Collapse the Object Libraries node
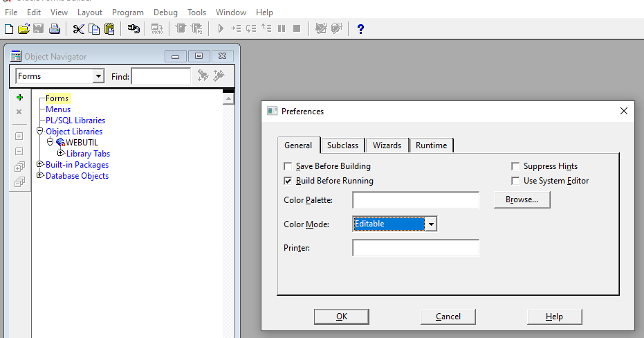This screenshot has width=644, height=338. tap(40, 131)
